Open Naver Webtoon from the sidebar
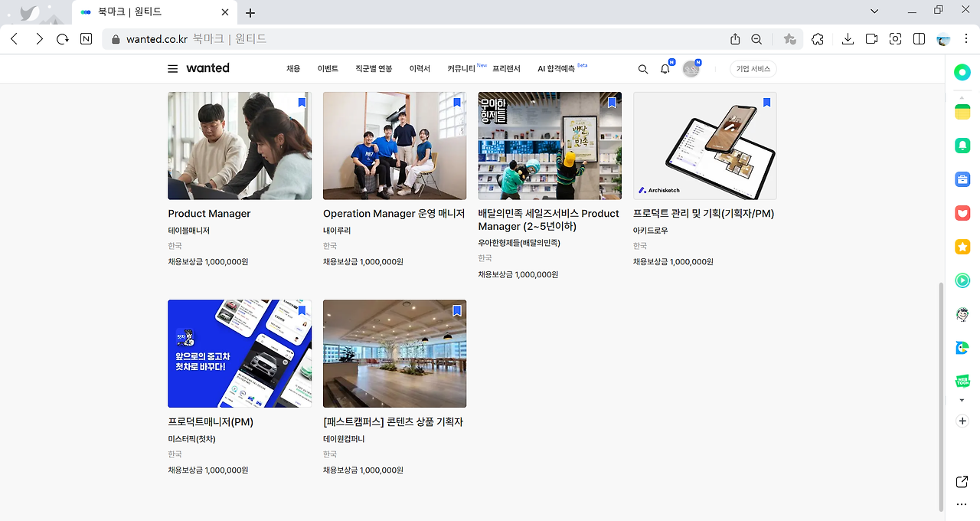The width and height of the screenshot is (980, 521). 962,380
